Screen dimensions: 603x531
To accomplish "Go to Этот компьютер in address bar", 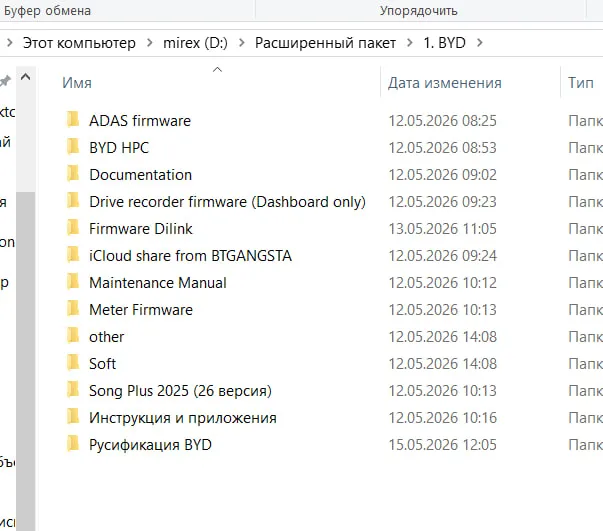I will click(x=79, y=43).
